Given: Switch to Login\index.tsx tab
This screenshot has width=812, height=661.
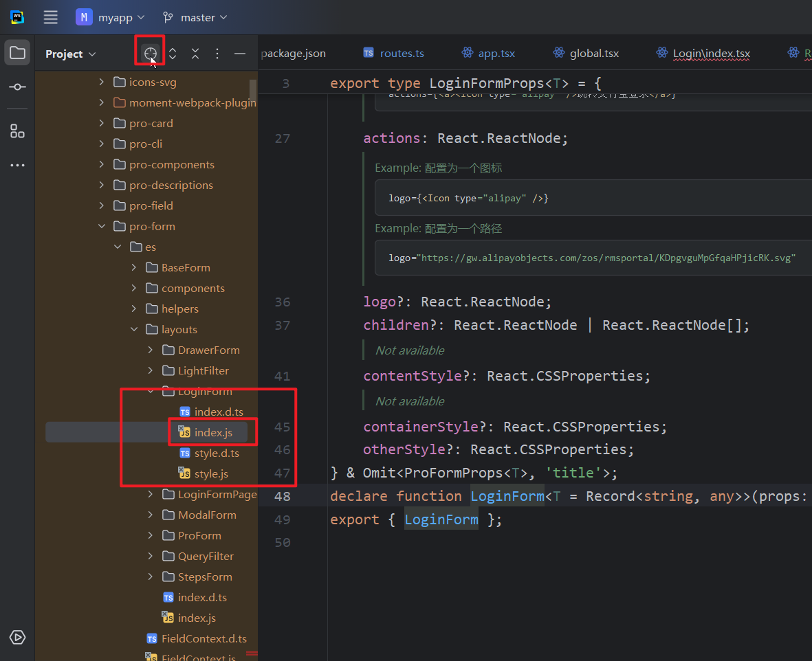Looking at the screenshot, I should (703, 54).
